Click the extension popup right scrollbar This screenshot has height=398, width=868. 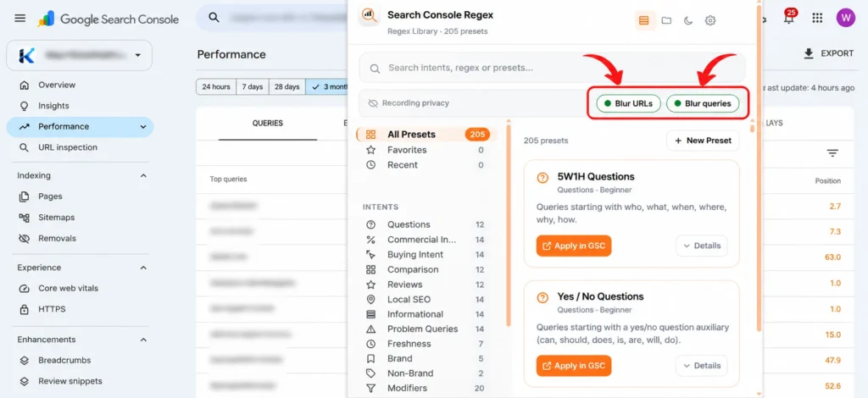[x=759, y=166]
